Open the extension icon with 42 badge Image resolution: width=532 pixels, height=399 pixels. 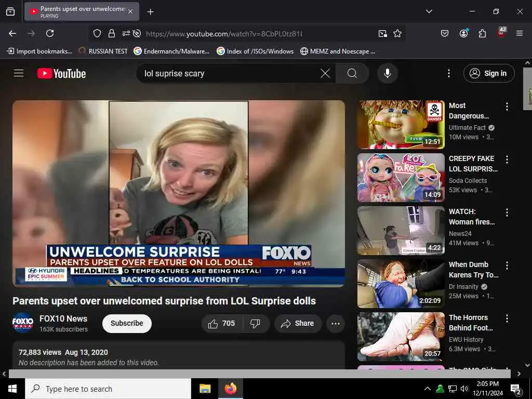pos(501,32)
